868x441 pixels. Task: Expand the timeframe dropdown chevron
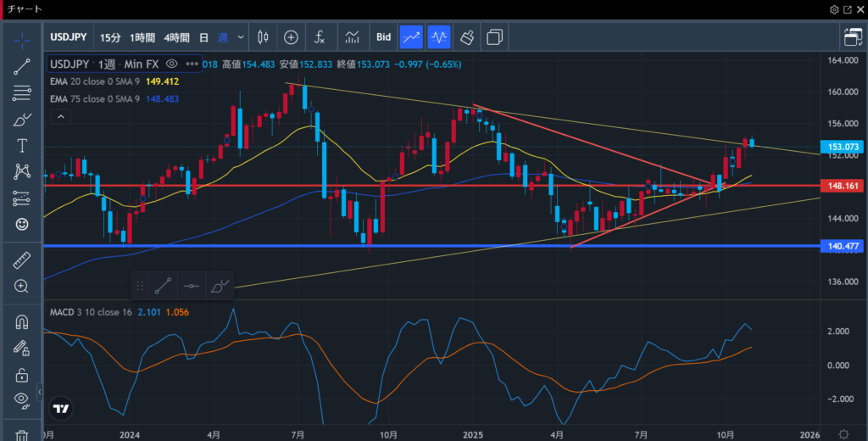tap(242, 37)
